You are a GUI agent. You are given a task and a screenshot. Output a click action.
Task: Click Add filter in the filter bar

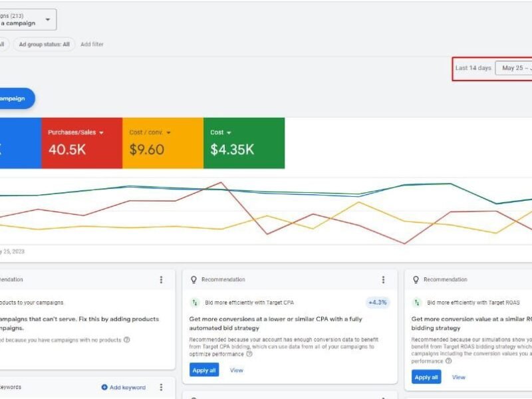[x=92, y=45]
